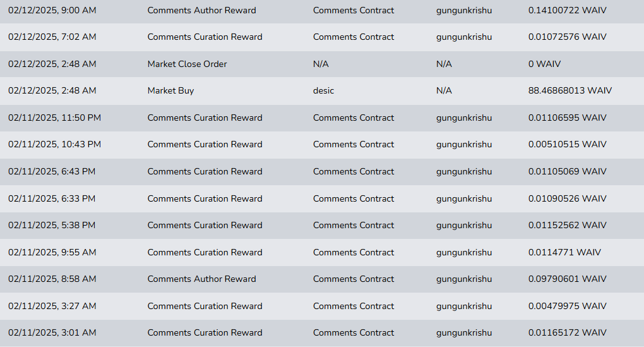Select the 02/11/2025, 10:43 PM timestamp
Viewport: 644px width, 347px height.
click(54, 144)
